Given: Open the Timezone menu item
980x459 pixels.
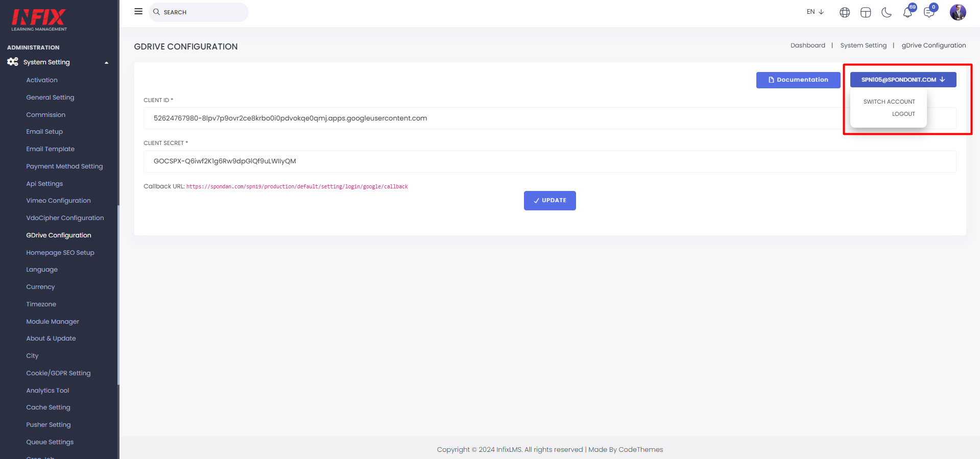Looking at the screenshot, I should 41,304.
